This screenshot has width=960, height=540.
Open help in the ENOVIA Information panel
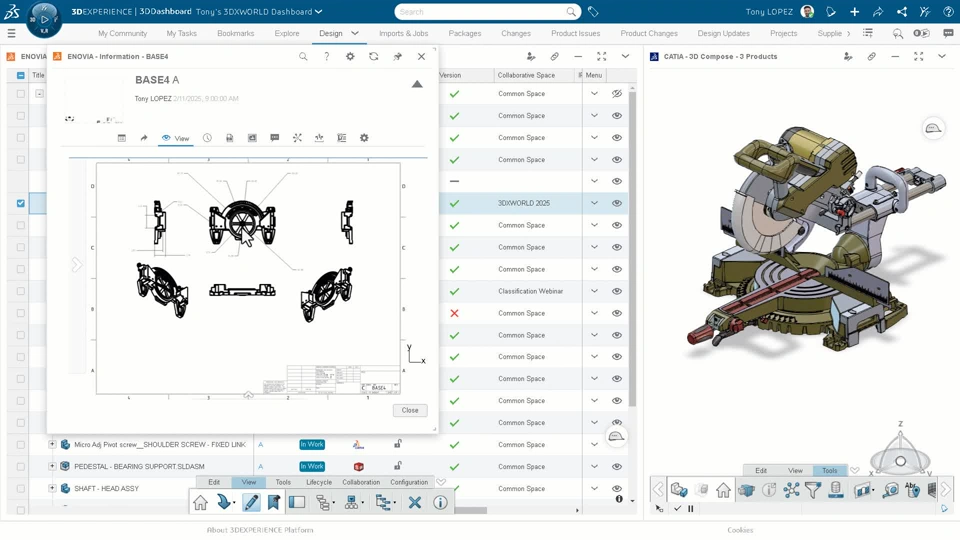(x=326, y=56)
